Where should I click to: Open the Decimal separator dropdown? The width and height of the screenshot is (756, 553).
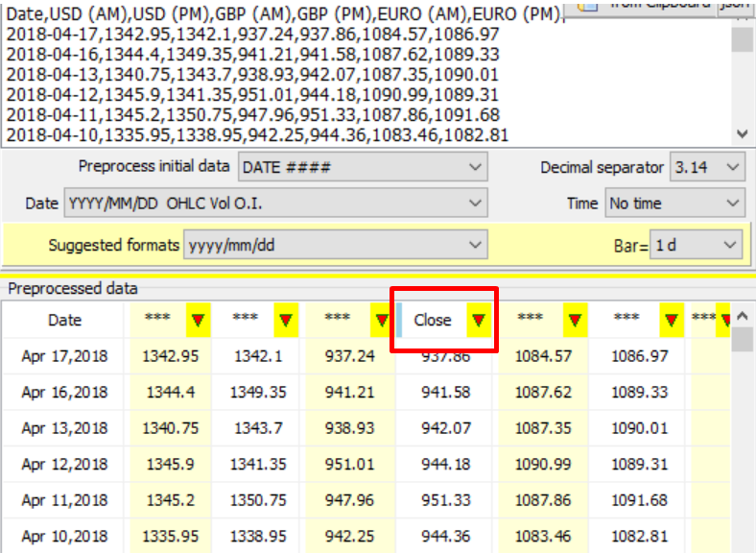pos(707,168)
